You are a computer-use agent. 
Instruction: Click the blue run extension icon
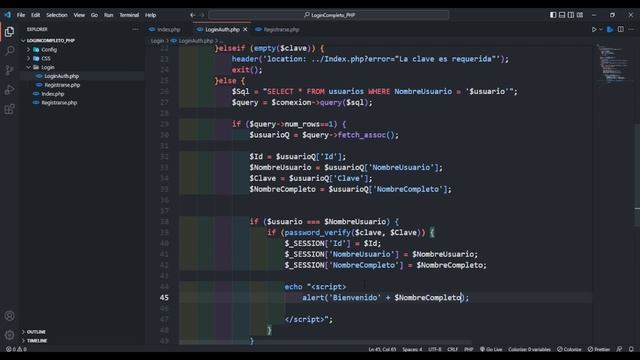pos(610,29)
